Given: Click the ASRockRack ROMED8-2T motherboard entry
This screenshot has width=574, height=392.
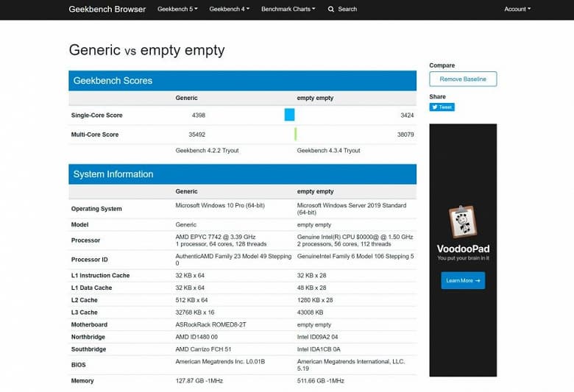Looking at the screenshot, I should point(209,324).
